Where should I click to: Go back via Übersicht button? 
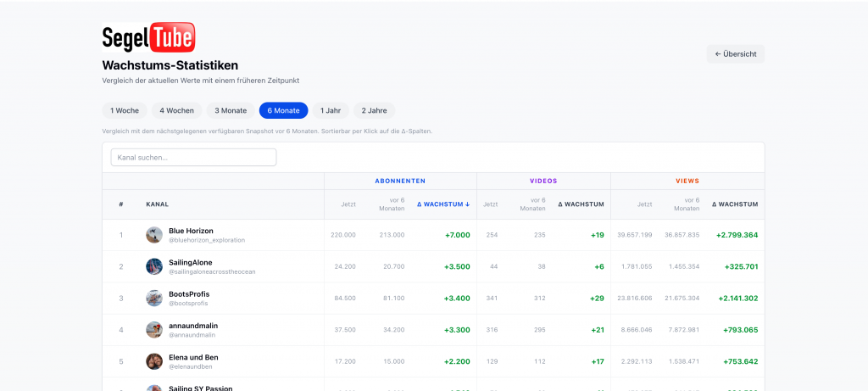735,53
